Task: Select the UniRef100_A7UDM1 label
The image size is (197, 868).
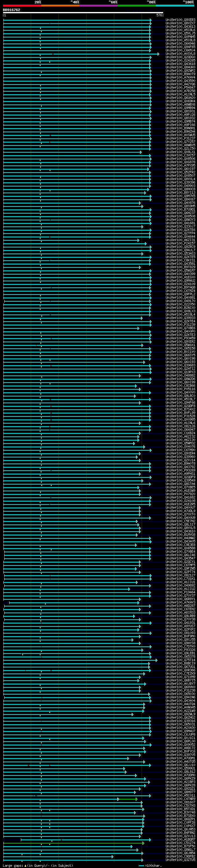Action: point(180,758)
